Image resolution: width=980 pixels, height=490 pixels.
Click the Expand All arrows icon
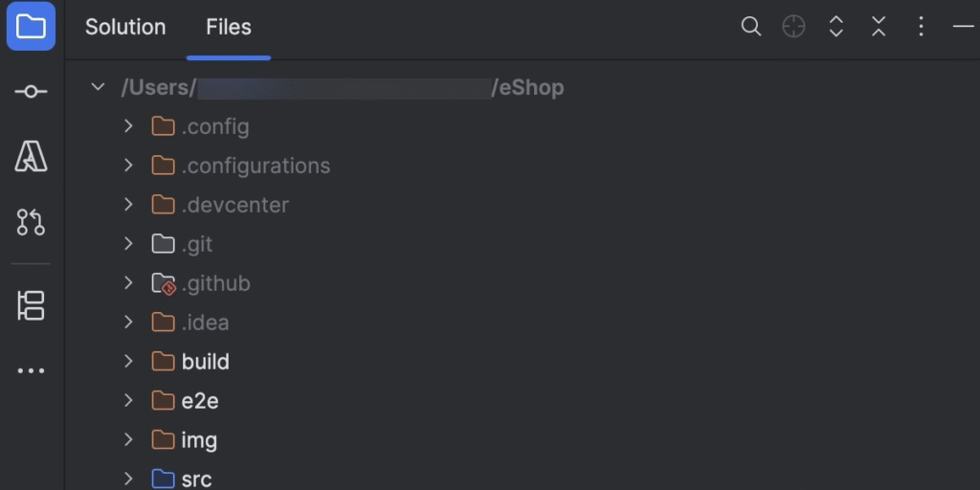coord(835,27)
